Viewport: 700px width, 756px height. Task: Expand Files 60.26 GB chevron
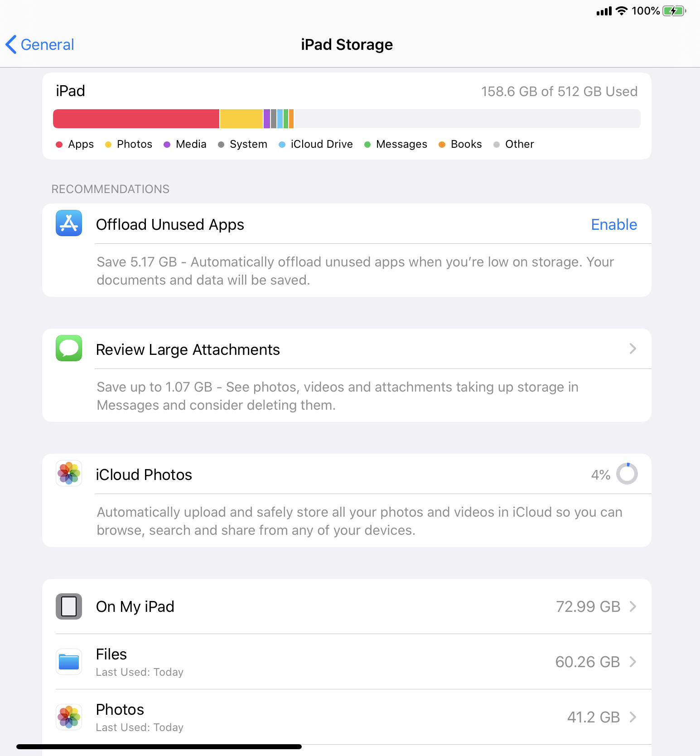pos(633,662)
